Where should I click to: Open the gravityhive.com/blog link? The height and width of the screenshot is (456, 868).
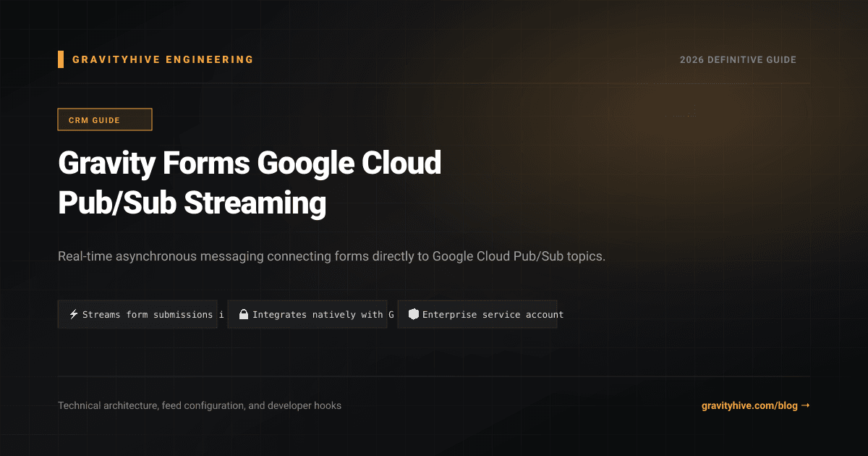click(755, 406)
